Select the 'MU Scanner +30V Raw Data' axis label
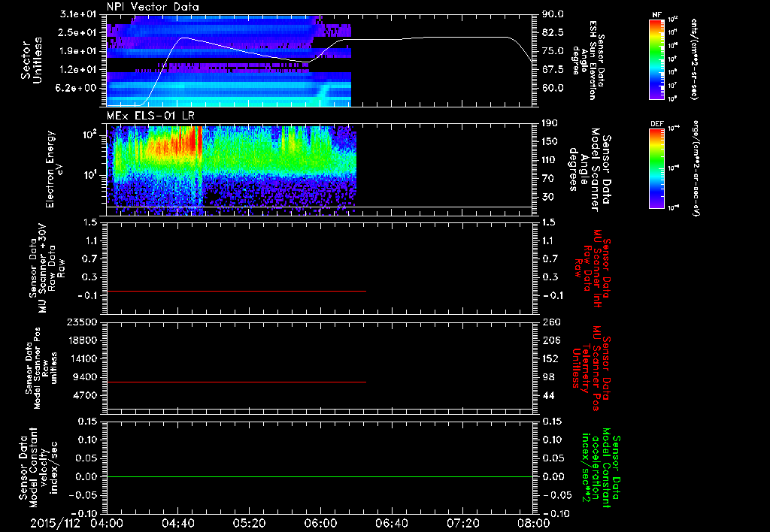 [x=47, y=268]
